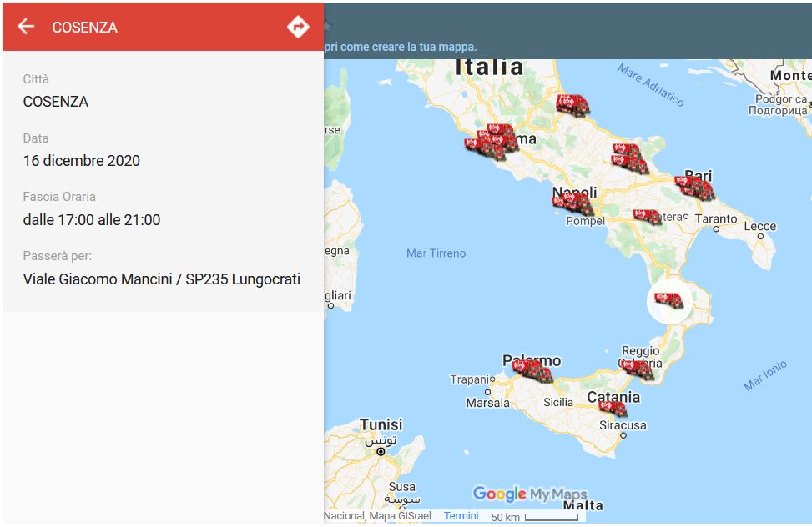Open the Termini link at map bottom
The height and width of the screenshot is (527, 812).
pos(461,516)
